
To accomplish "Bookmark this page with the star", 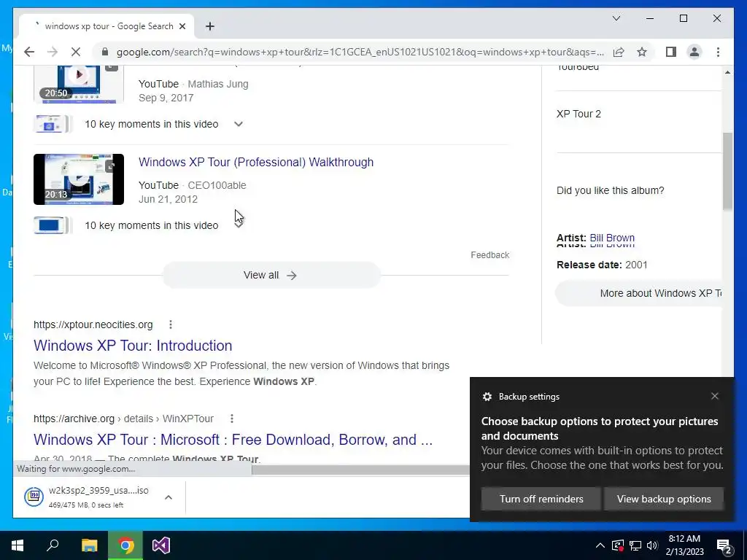I will pyautogui.click(x=642, y=52).
